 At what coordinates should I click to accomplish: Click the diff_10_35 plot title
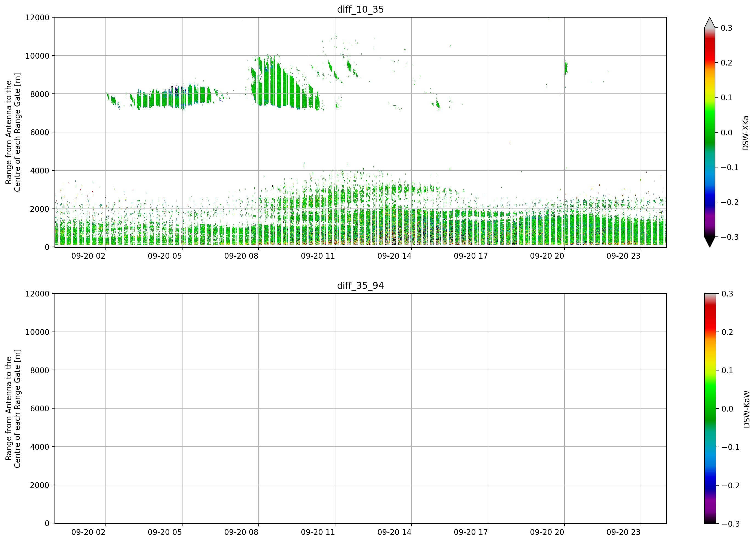[360, 9]
